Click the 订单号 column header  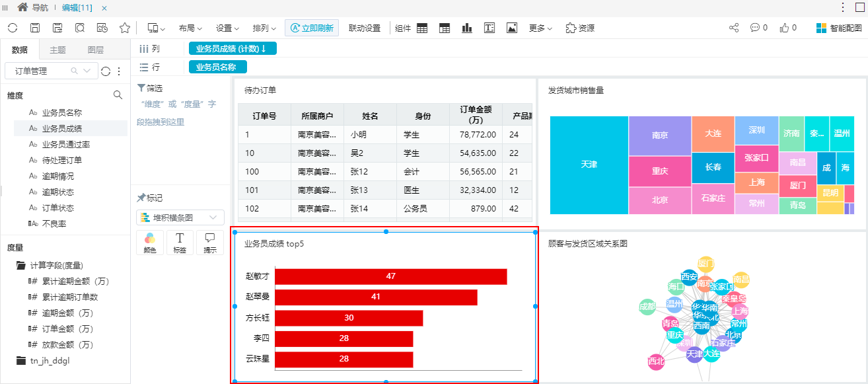point(264,116)
